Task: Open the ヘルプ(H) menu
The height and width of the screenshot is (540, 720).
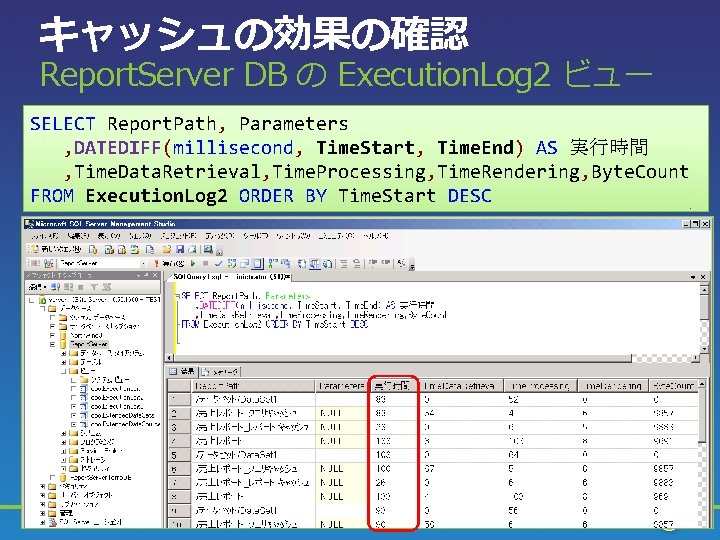Action: coord(375,236)
